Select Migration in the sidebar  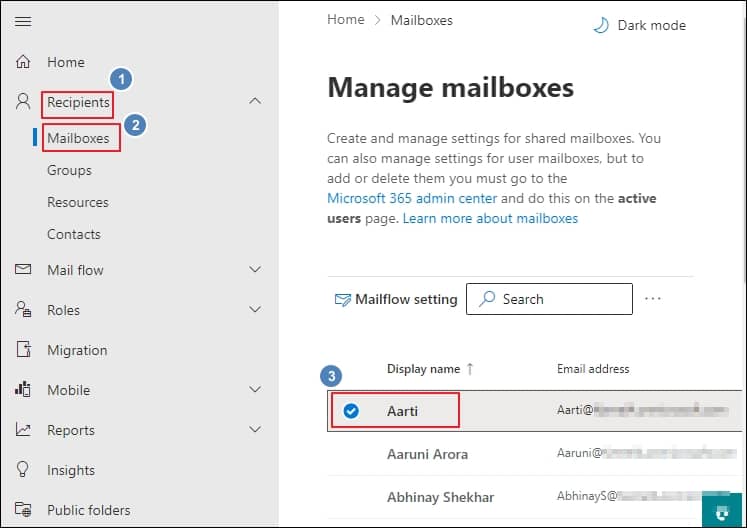(77, 350)
